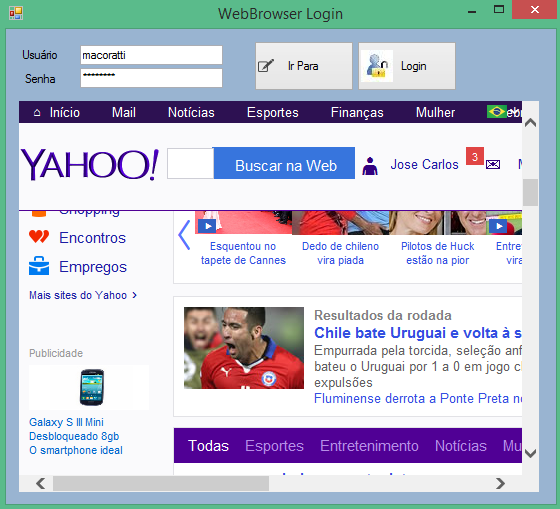Click the horizontal scrollbar right arrow

500,483
